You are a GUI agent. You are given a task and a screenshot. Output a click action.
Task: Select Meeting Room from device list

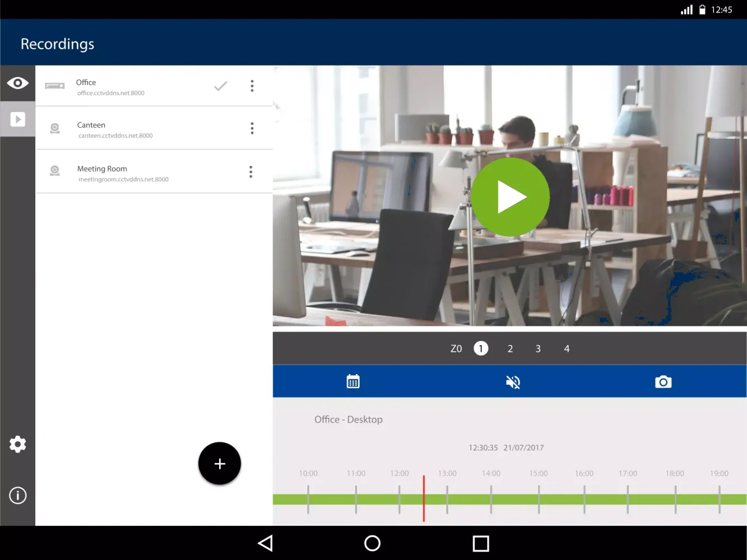point(123,172)
